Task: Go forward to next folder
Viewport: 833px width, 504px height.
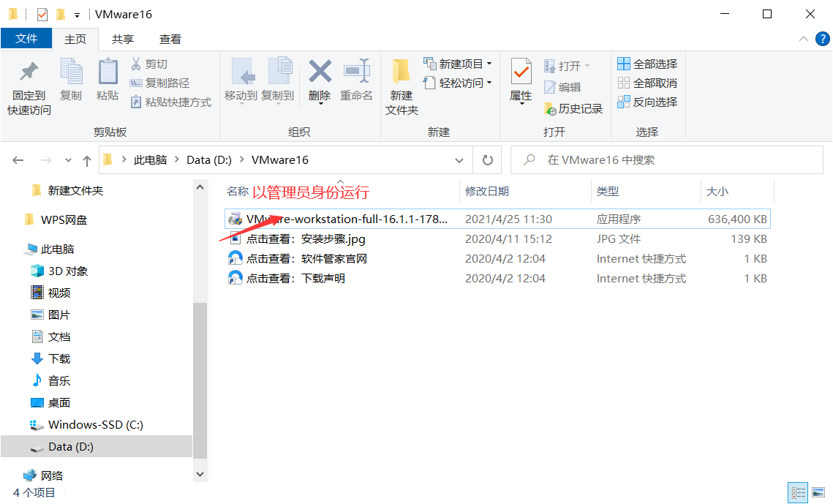Action: coord(46,160)
